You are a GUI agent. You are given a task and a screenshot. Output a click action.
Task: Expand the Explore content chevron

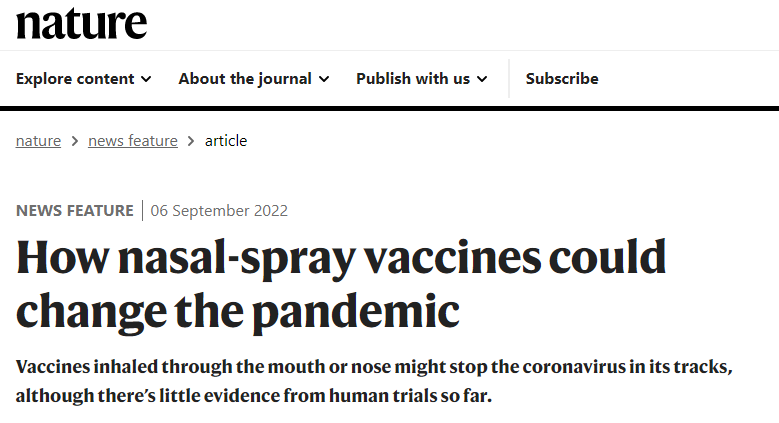click(146, 79)
